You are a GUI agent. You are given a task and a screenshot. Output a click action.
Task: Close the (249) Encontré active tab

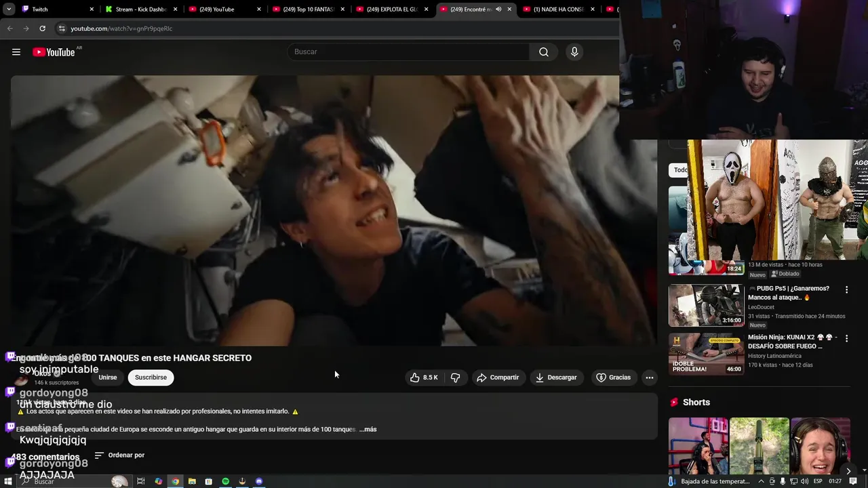[x=509, y=9]
